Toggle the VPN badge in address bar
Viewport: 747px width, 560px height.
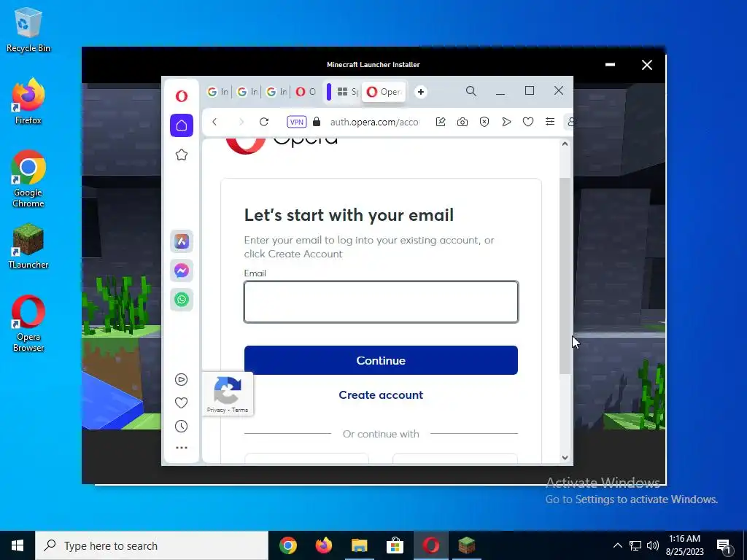(296, 122)
